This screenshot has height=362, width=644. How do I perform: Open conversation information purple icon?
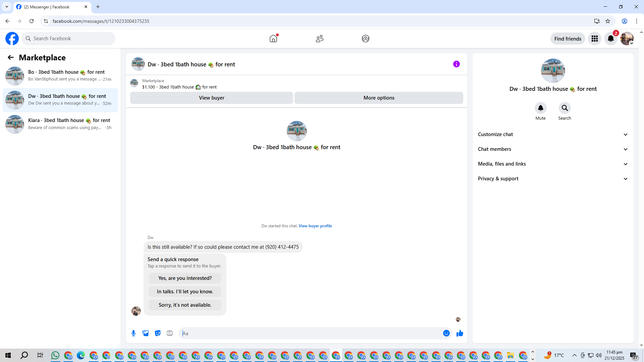click(x=457, y=64)
